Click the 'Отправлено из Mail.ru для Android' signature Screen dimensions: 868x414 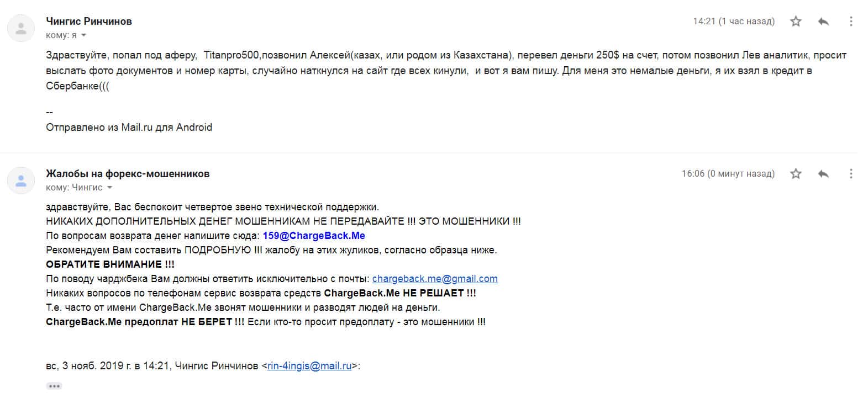pos(129,128)
